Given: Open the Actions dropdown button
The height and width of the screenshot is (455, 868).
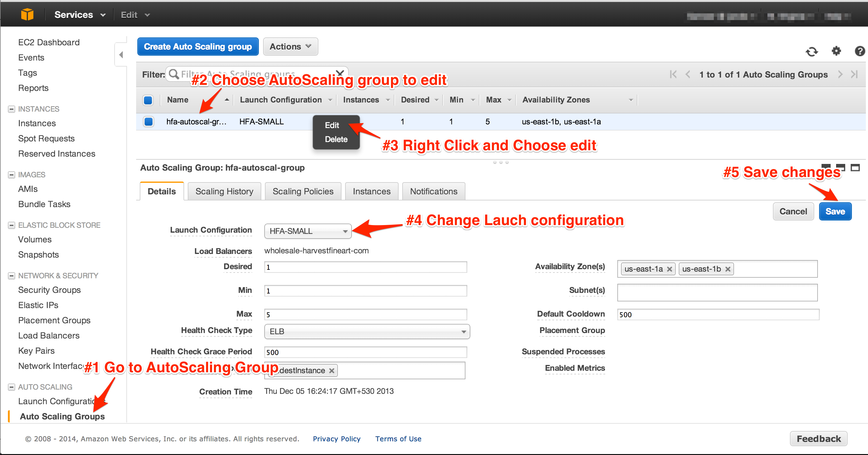Looking at the screenshot, I should pyautogui.click(x=290, y=47).
